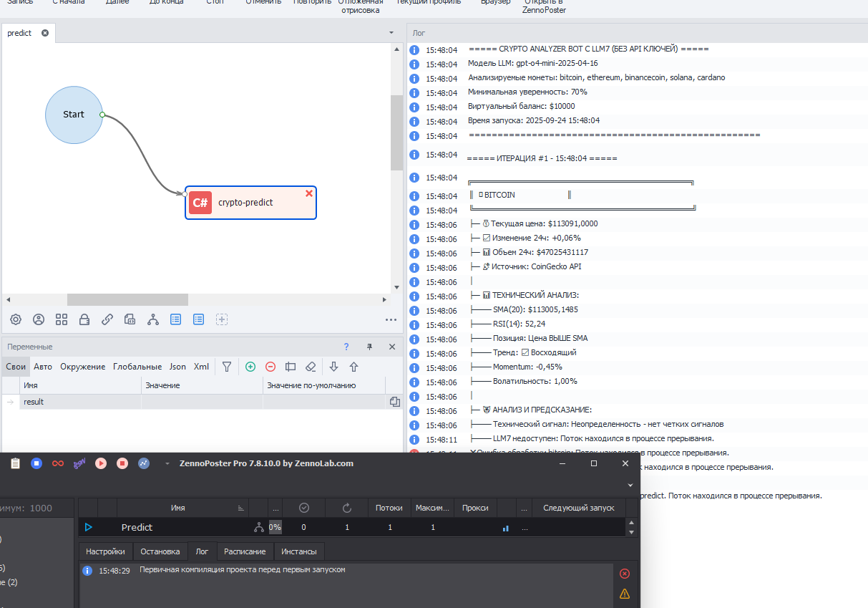
Task: Click the green add variable icon
Action: pyautogui.click(x=250, y=367)
